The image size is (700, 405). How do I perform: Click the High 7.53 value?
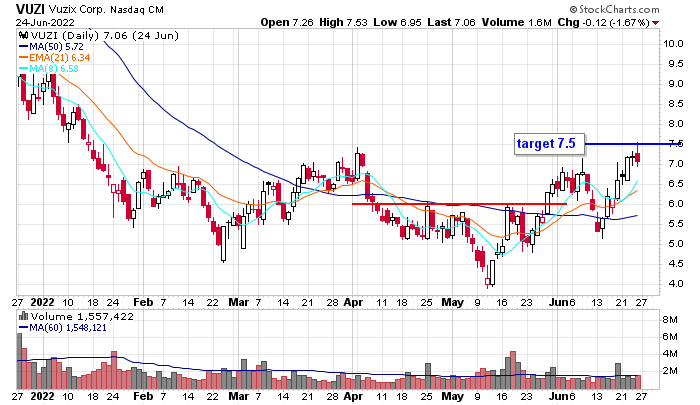pyautogui.click(x=343, y=22)
